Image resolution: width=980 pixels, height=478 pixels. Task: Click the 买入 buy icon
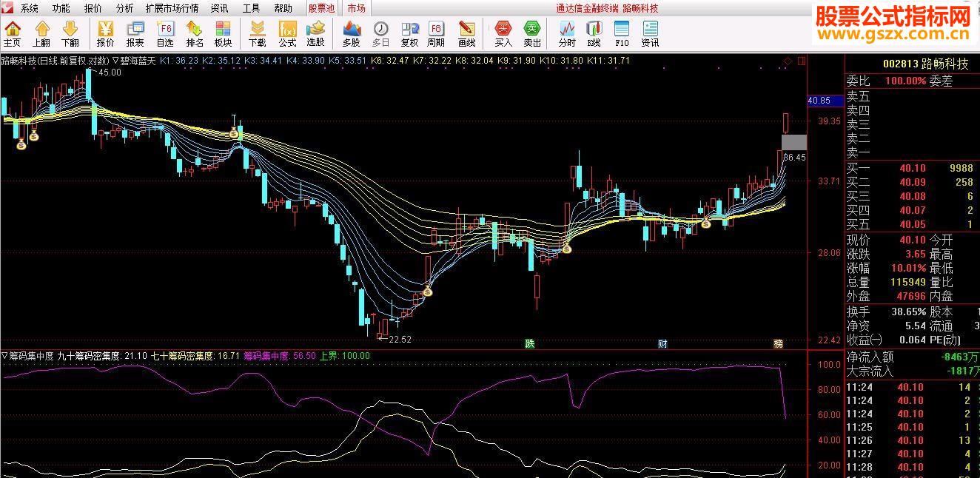(x=503, y=35)
